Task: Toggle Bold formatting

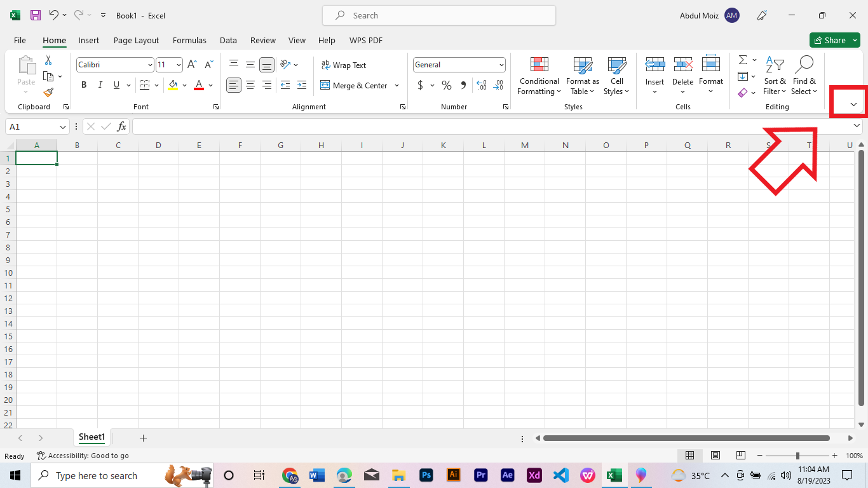Action: [84, 85]
